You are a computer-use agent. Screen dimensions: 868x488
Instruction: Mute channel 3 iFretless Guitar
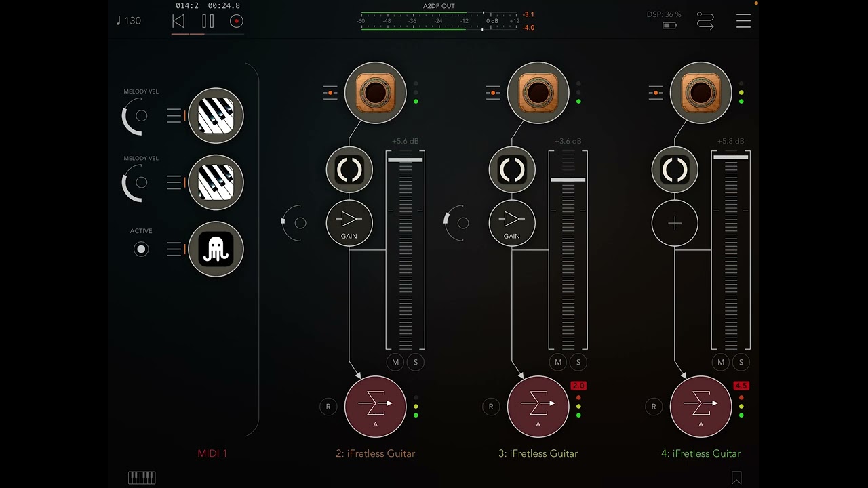coord(558,362)
